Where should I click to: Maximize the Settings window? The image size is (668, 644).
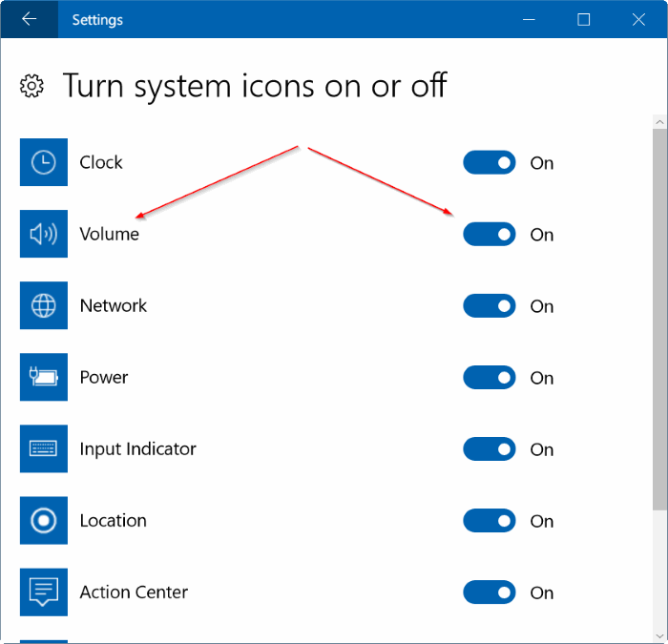584,19
